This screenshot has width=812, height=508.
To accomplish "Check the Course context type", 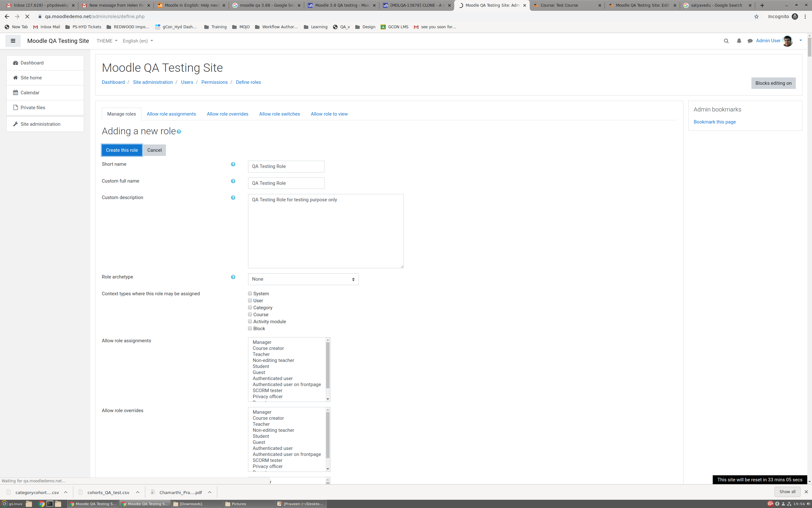I will [x=250, y=314].
